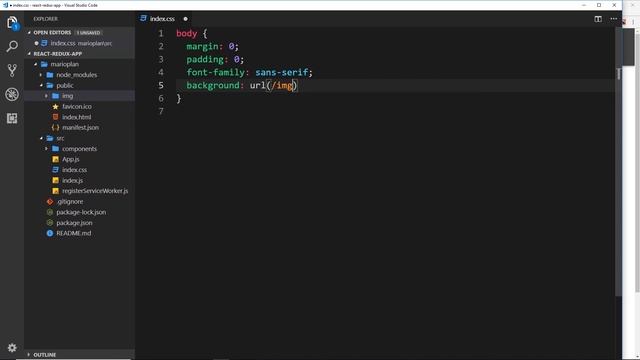Open the Manage gear menu
This screenshot has height=360, width=640.
click(12, 348)
